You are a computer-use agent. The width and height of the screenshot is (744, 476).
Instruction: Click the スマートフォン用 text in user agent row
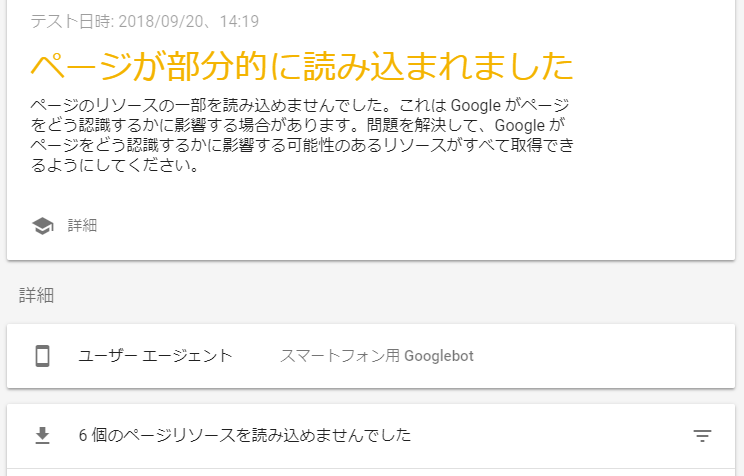[340, 356]
